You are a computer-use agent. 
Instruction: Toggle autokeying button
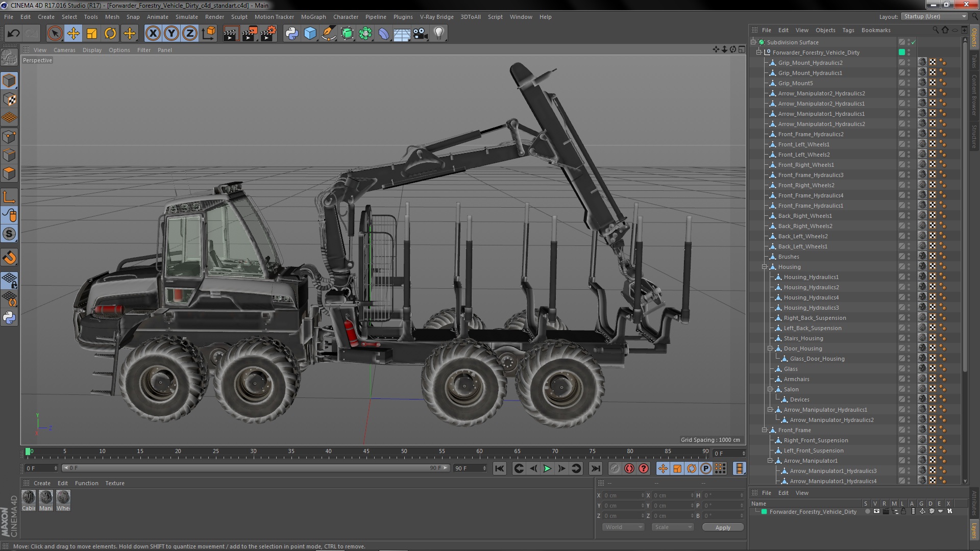[x=629, y=468]
